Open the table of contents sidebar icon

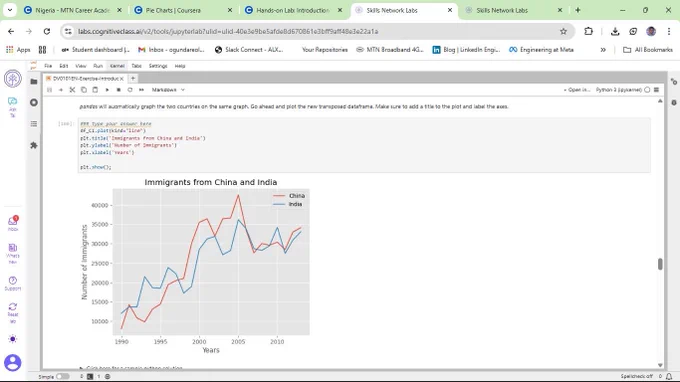point(34,124)
